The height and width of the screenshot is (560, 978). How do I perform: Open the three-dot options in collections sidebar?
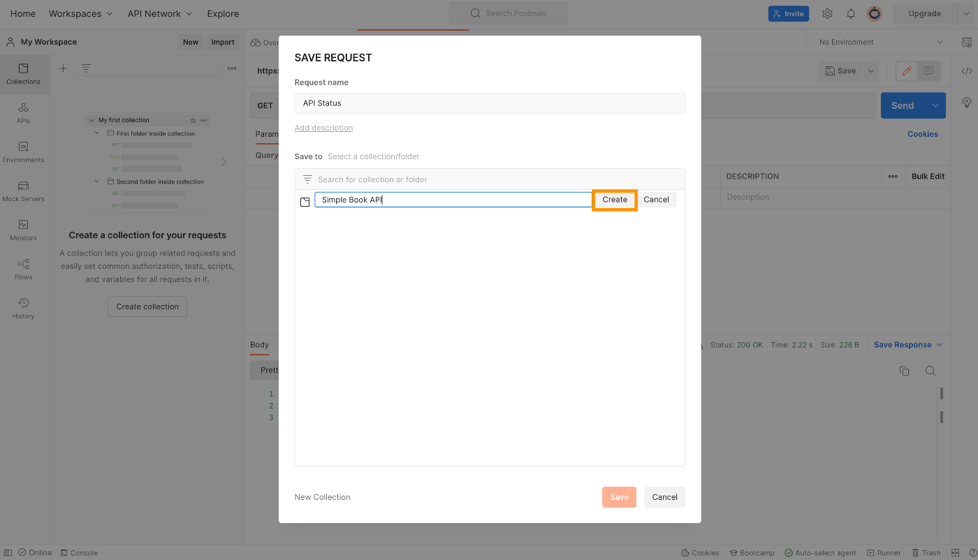pos(232,68)
